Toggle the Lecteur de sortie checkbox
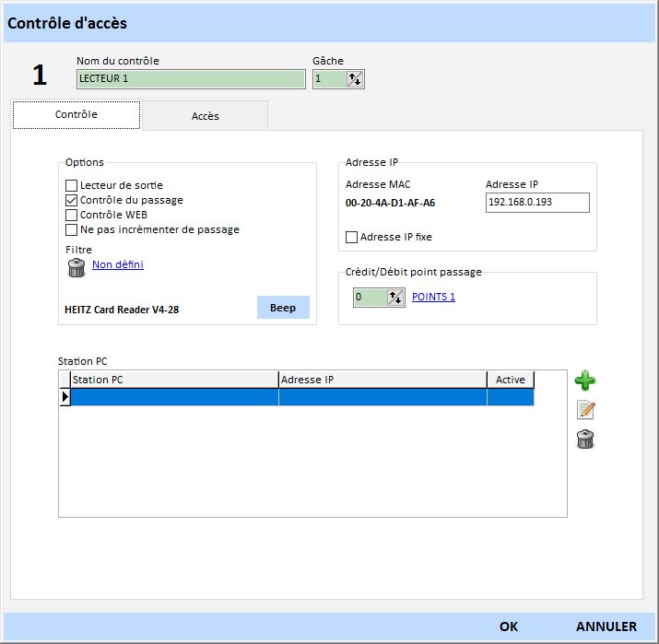The height and width of the screenshot is (644, 659). pos(72,186)
